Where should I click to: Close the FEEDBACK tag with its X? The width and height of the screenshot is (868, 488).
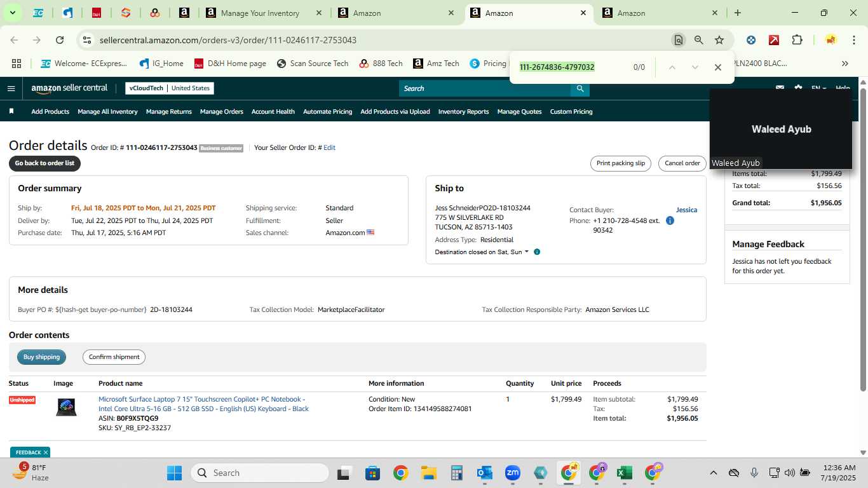46,452
